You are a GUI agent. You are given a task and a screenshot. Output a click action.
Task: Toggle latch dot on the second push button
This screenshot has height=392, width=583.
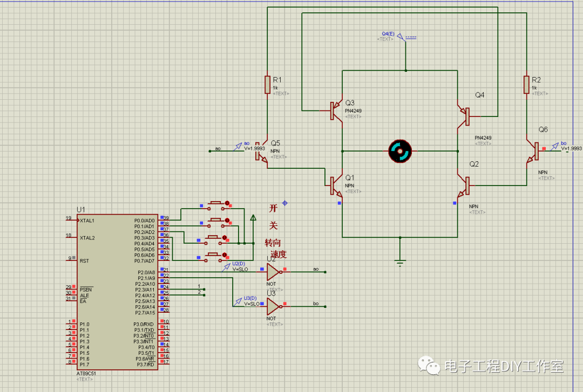click(227, 220)
